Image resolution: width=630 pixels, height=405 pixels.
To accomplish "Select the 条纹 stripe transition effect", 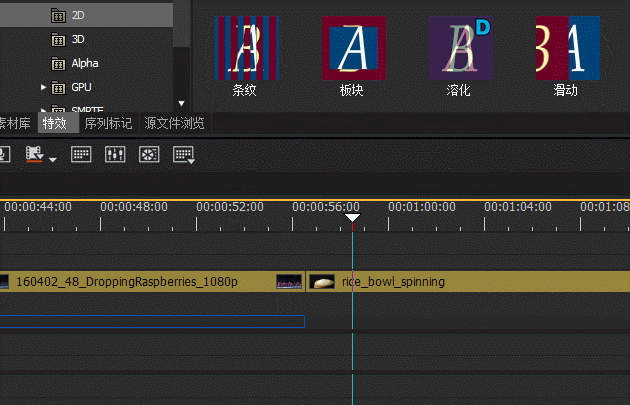I will coord(246,49).
